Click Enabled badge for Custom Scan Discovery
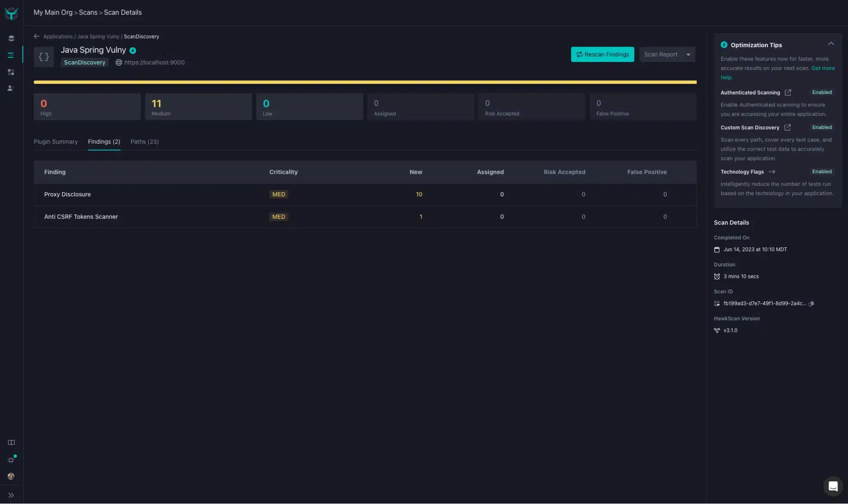Viewport: 848px width, 504px height. (822, 127)
